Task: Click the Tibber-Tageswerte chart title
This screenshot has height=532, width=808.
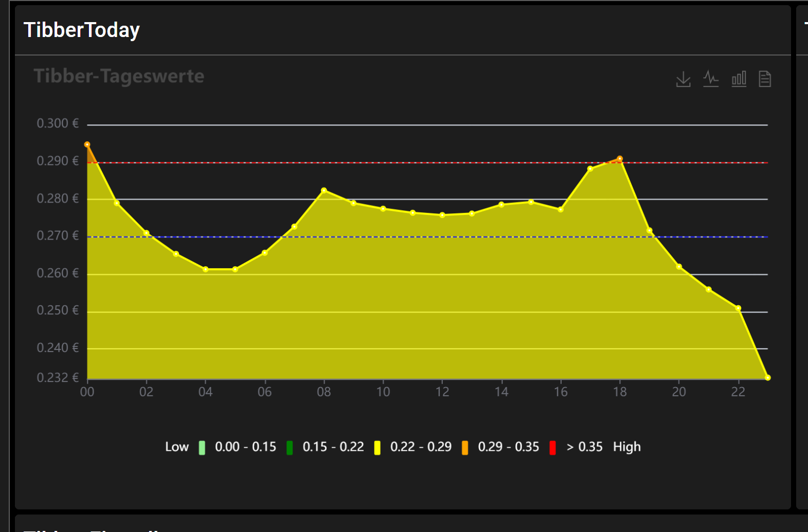Action: 119,76
